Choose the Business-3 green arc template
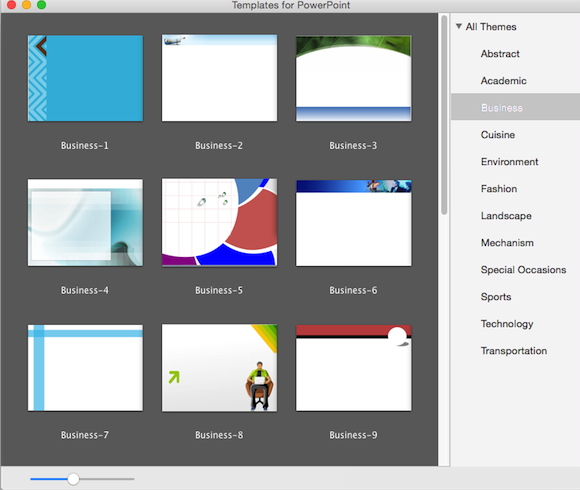 pos(354,78)
